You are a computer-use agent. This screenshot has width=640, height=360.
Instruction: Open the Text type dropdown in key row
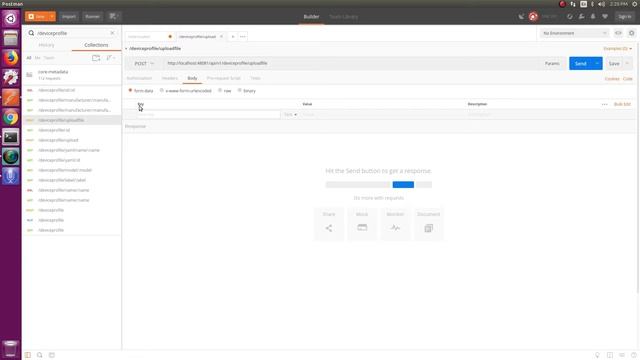[290, 115]
